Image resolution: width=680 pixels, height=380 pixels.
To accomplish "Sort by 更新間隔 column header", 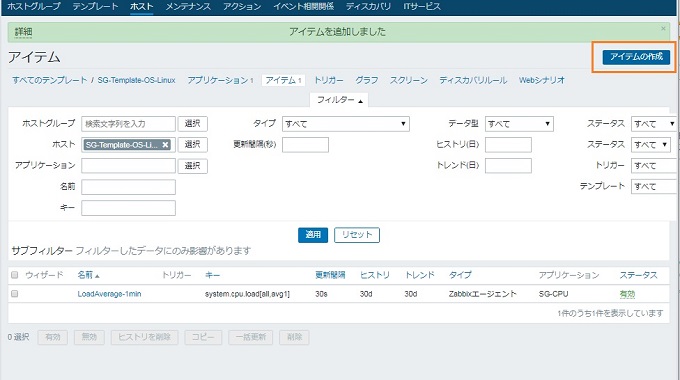I will (x=330, y=275).
